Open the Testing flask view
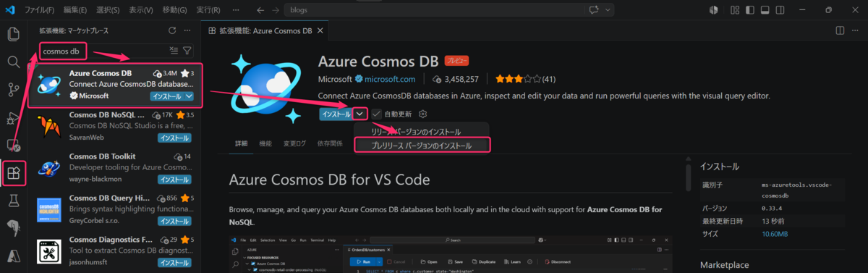868x273 pixels. point(13,201)
